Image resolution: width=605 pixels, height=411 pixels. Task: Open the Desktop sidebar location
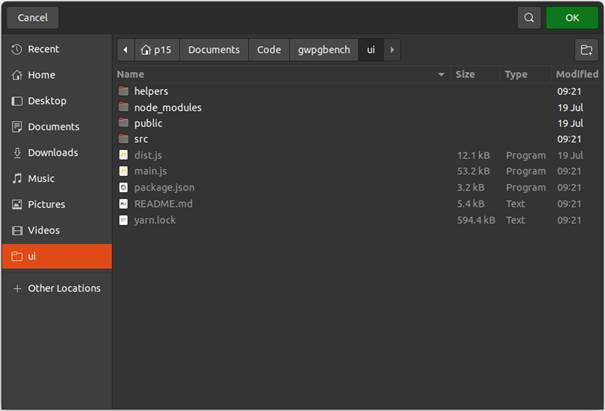57,101
